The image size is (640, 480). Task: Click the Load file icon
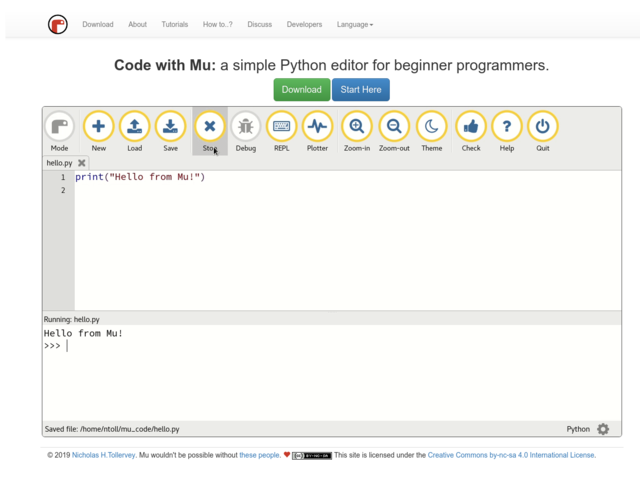134,126
